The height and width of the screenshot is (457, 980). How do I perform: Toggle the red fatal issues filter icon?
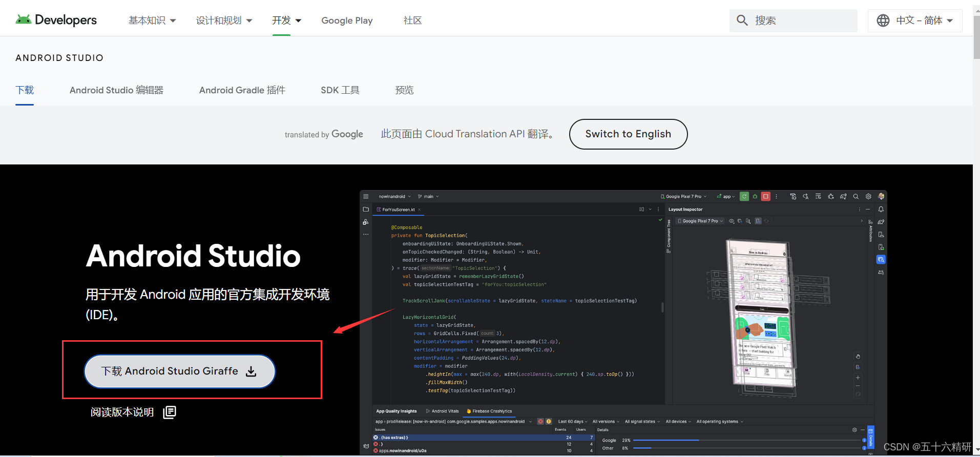click(540, 421)
